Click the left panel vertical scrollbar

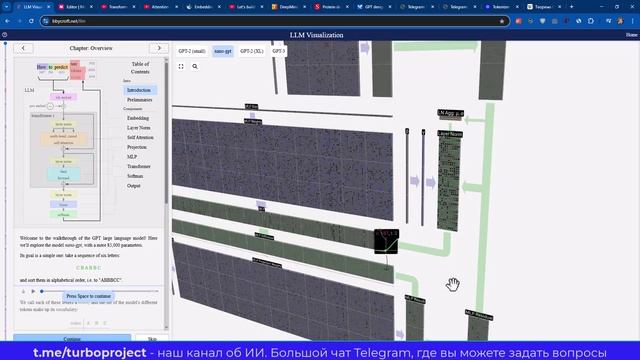click(166, 133)
